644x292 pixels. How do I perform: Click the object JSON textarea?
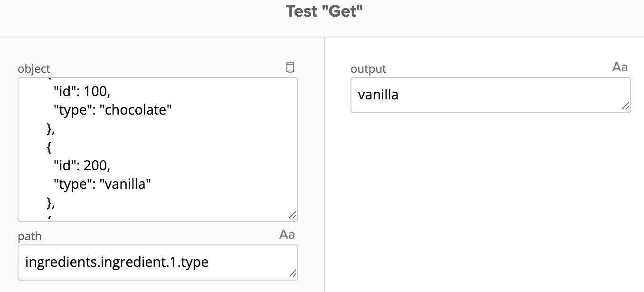pos(157,147)
